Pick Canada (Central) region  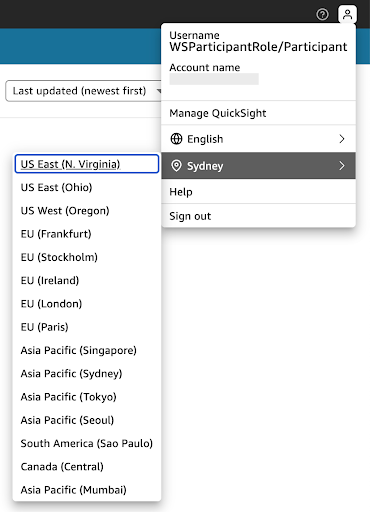[x=87, y=466]
